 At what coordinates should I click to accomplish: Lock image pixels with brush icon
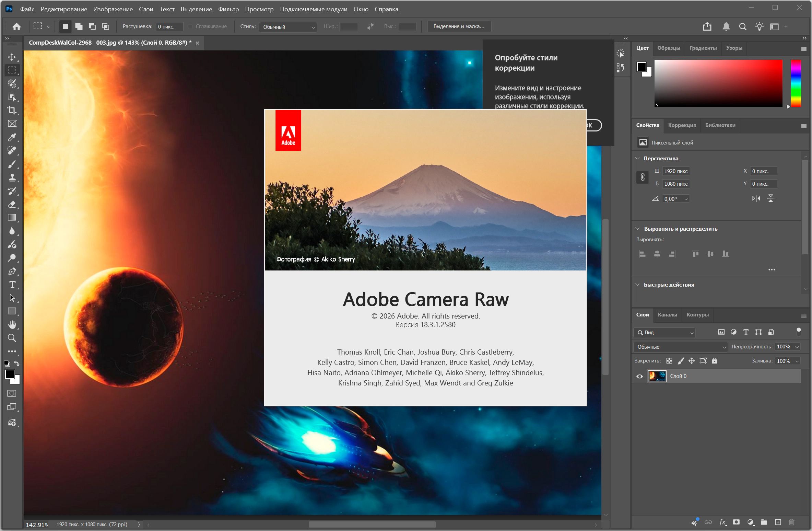point(681,361)
